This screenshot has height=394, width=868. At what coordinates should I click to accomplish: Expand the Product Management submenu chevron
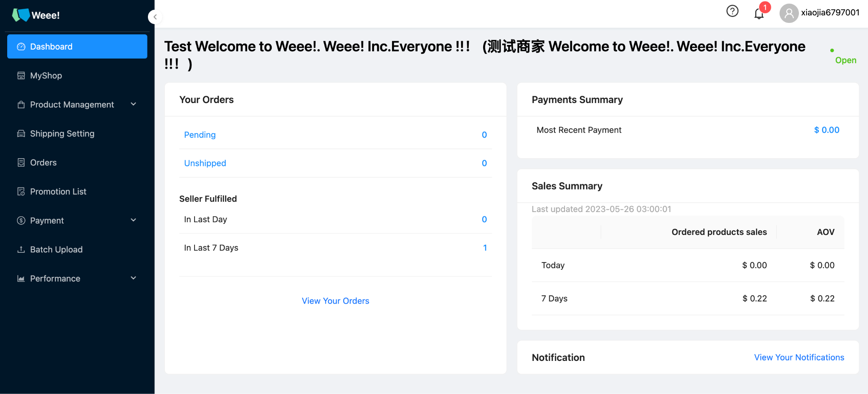click(134, 104)
